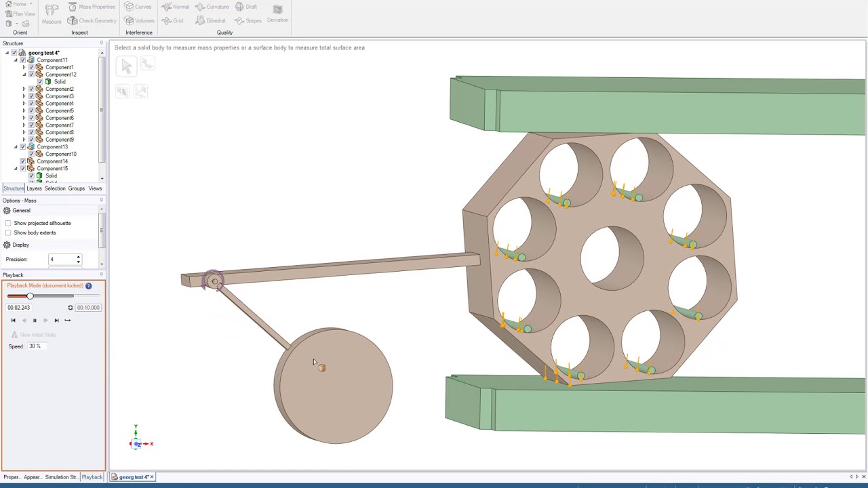Open the Proper... bottom tab
The height and width of the screenshot is (488, 868).
(x=12, y=477)
